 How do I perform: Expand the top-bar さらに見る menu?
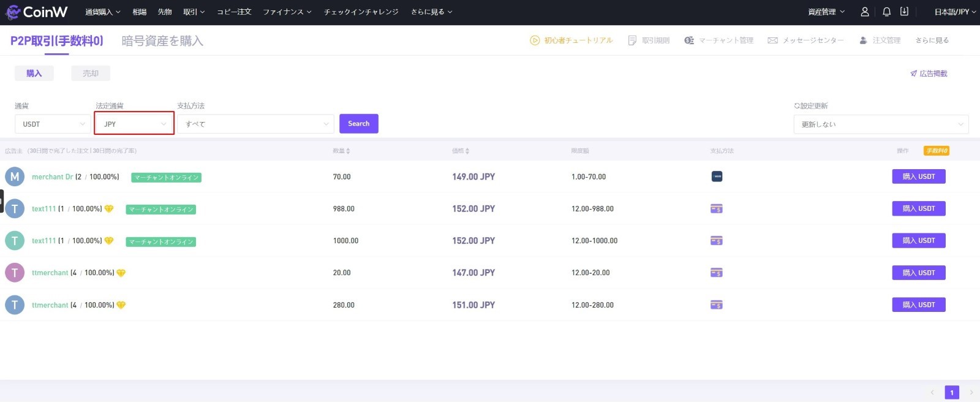(432, 12)
